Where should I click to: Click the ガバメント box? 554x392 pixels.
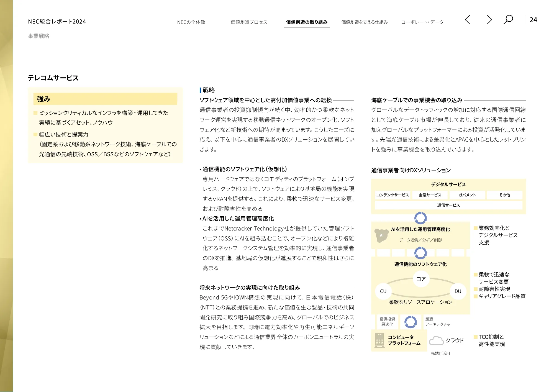point(467,195)
